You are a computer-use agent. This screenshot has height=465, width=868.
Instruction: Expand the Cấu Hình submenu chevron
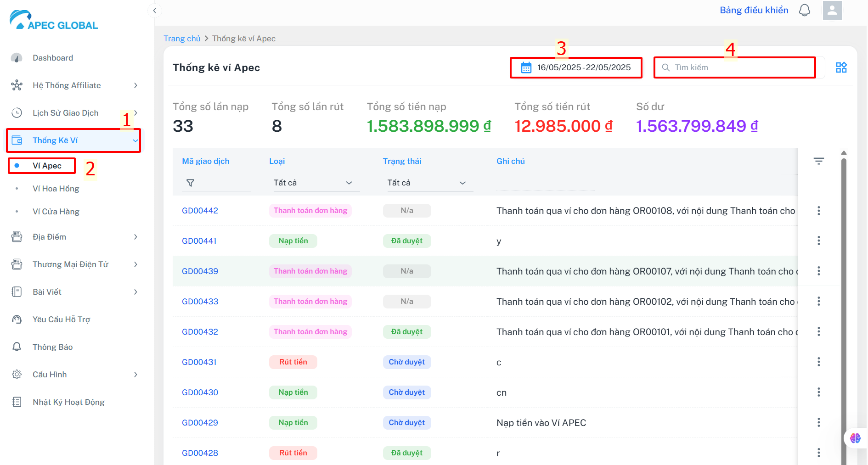(135, 375)
